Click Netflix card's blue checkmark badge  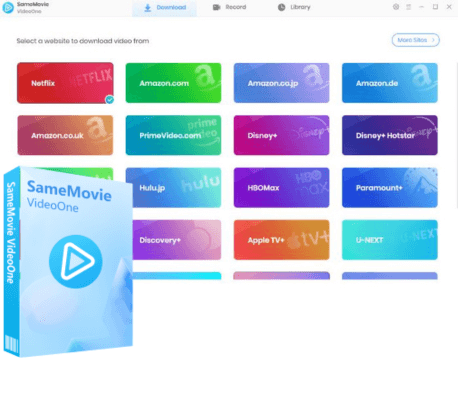pos(109,99)
